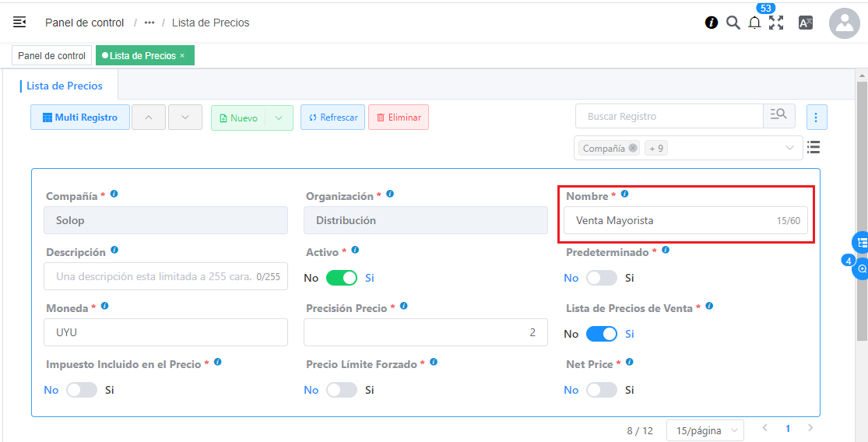The height and width of the screenshot is (442, 868).
Task: Click the advanced search icon beside Buscar Registro
Action: pos(778,116)
